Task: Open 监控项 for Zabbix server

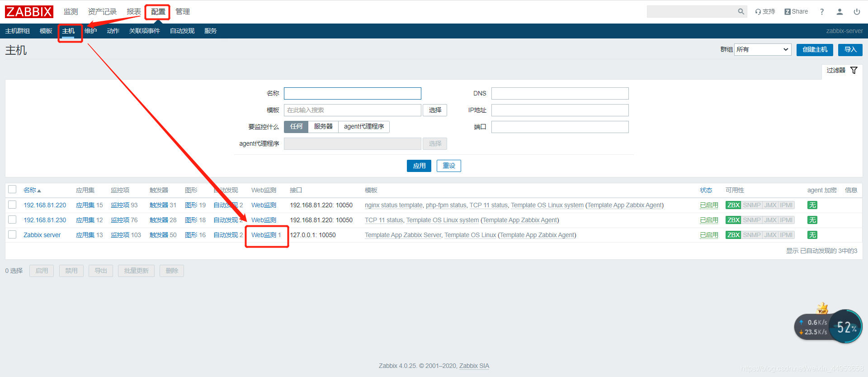Action: [120, 235]
